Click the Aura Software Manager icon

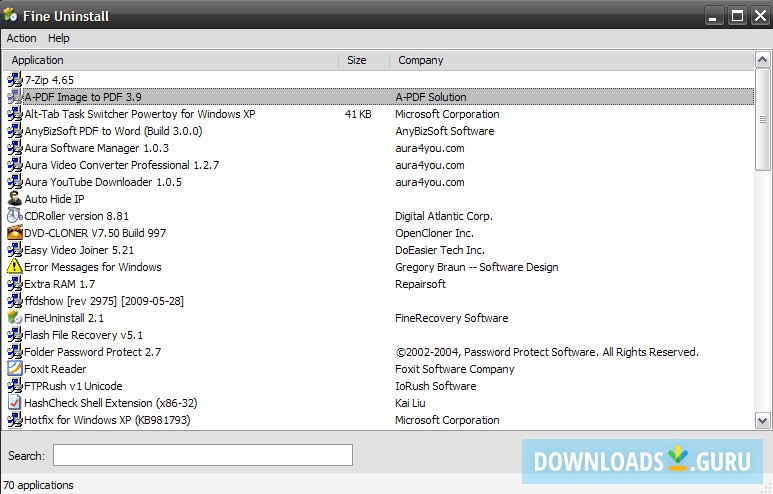click(15, 148)
